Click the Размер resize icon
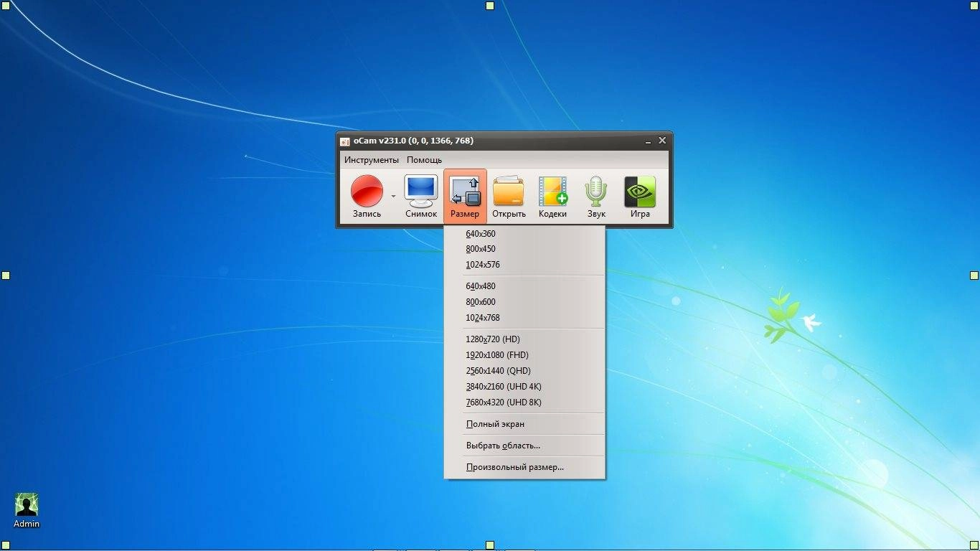 point(465,196)
